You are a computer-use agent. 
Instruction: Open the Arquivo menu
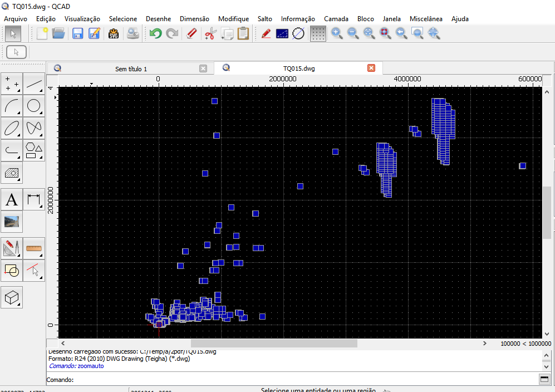pyautogui.click(x=16, y=19)
